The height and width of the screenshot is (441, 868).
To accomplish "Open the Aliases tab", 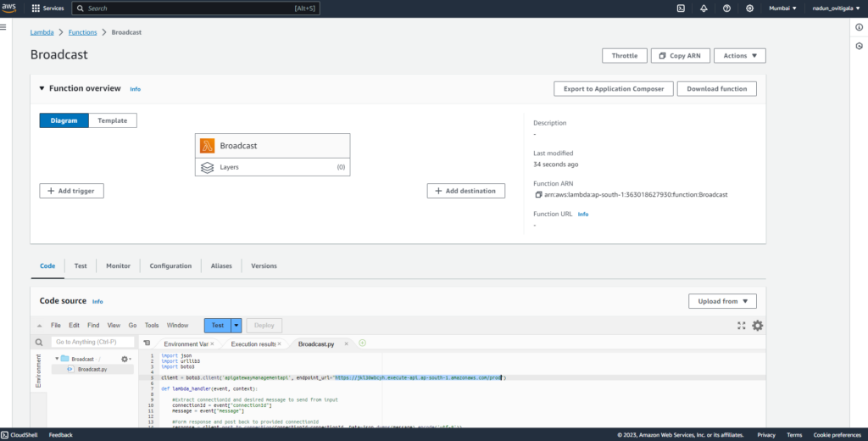I will coord(221,266).
